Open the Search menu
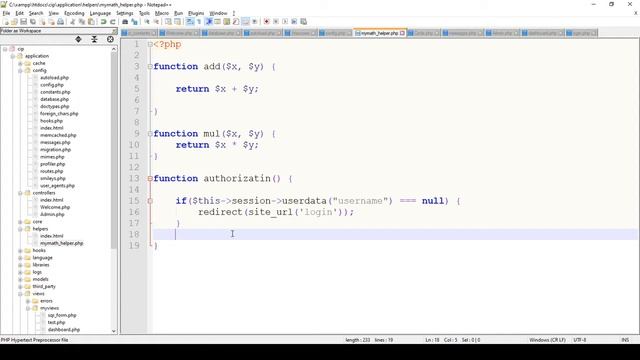The width and height of the screenshot is (640, 360). (x=36, y=13)
